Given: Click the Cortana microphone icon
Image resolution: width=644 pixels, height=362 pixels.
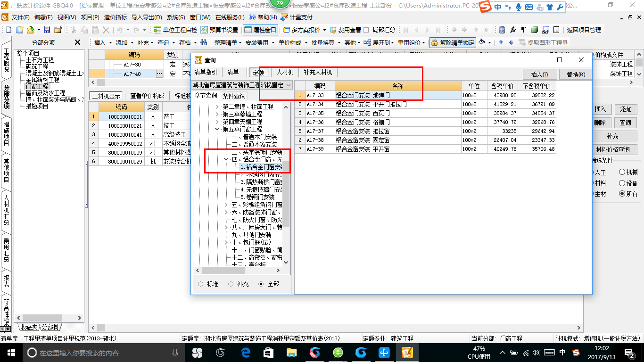Looking at the screenshot, I should (x=175, y=353).
